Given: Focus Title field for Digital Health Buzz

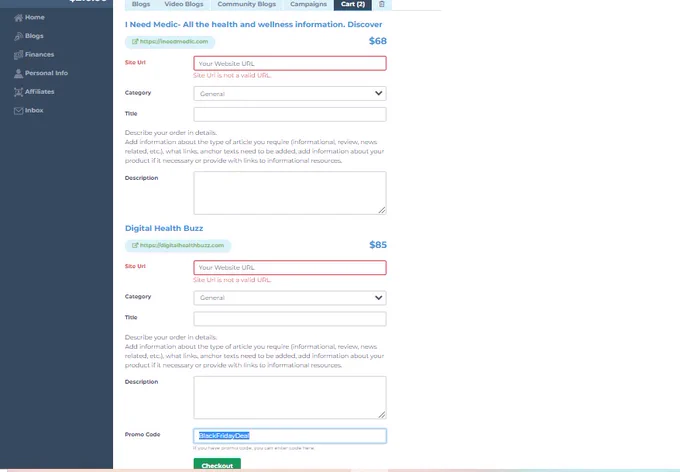Looking at the screenshot, I should (290, 319).
